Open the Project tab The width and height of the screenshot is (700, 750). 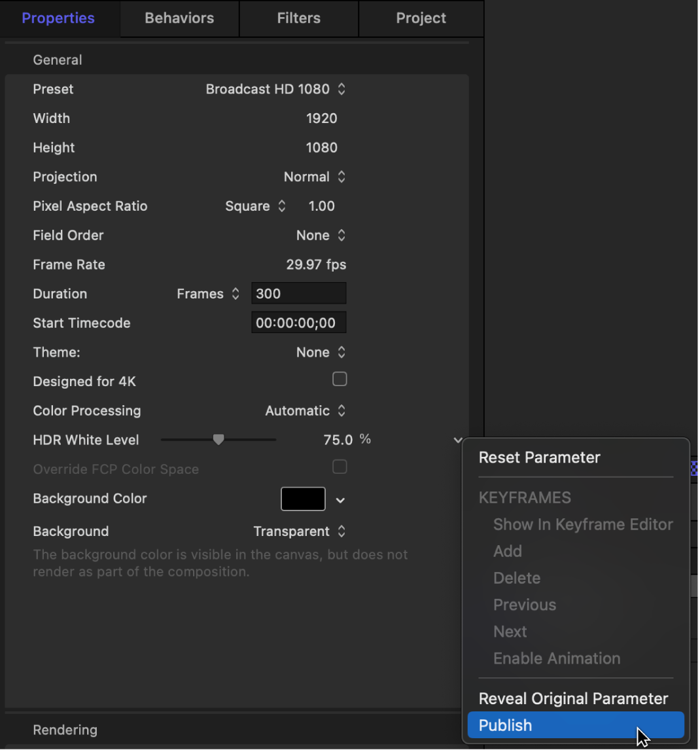coord(421,18)
